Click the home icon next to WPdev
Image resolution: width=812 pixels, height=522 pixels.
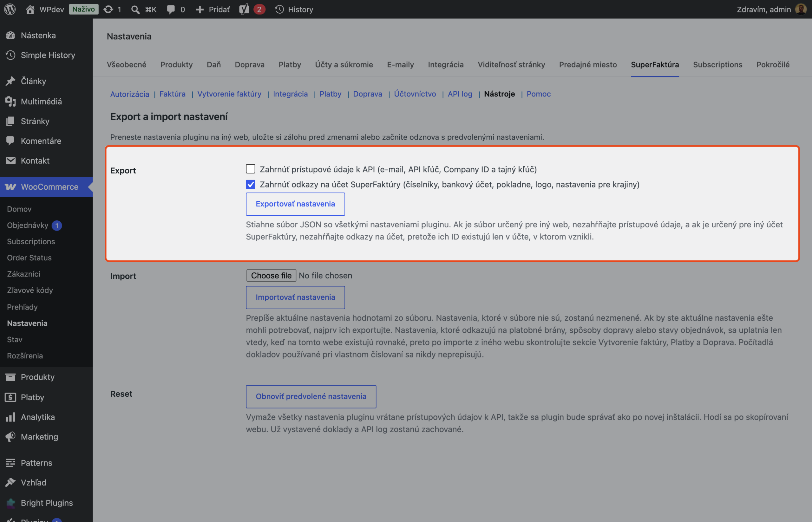coord(30,9)
